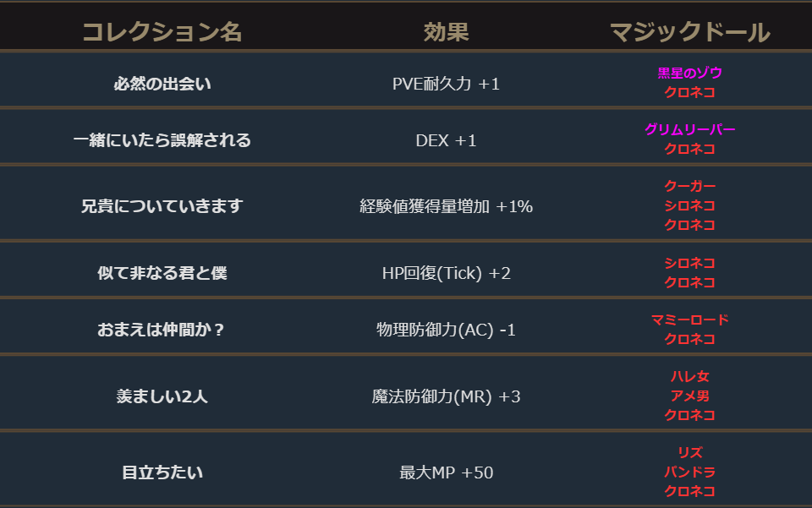This screenshot has width=812, height=508.
Task: Select the 似て非なる君と僕 collection name
Action: [162, 273]
